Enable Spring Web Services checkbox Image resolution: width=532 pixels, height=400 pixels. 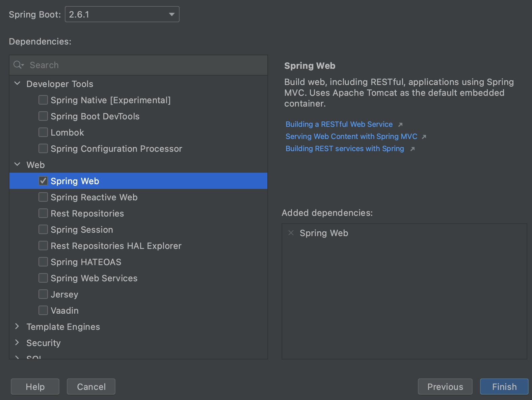click(43, 278)
